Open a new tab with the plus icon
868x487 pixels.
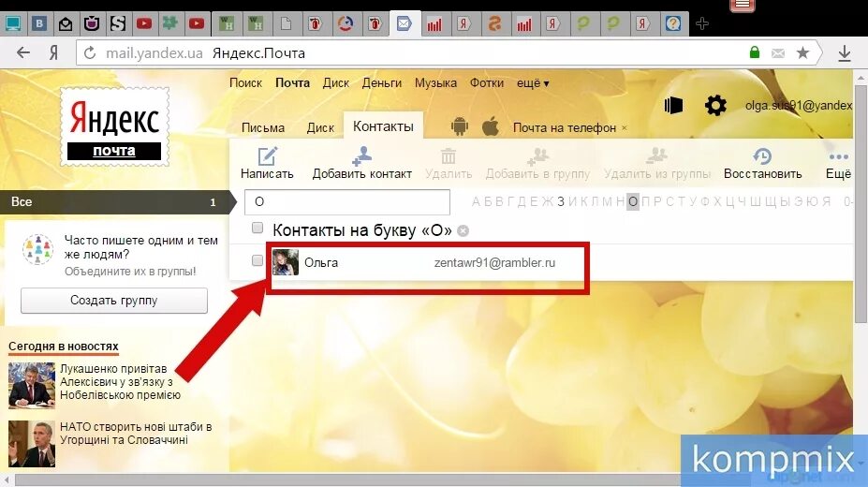pos(702,23)
